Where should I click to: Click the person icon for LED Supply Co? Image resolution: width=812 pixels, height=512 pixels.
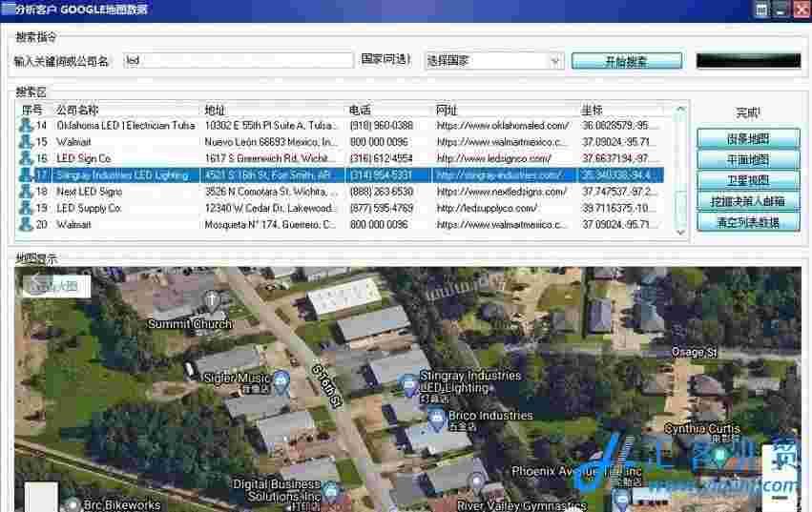[x=26, y=208]
